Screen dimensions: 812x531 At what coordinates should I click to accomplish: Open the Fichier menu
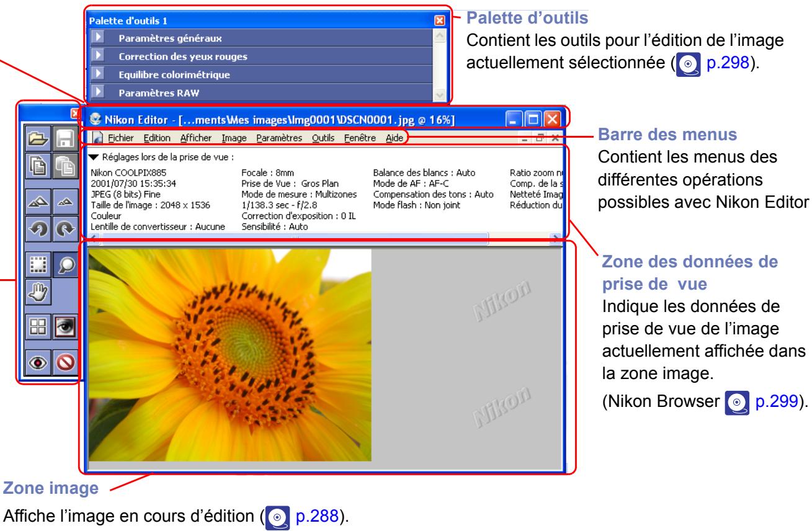120,138
